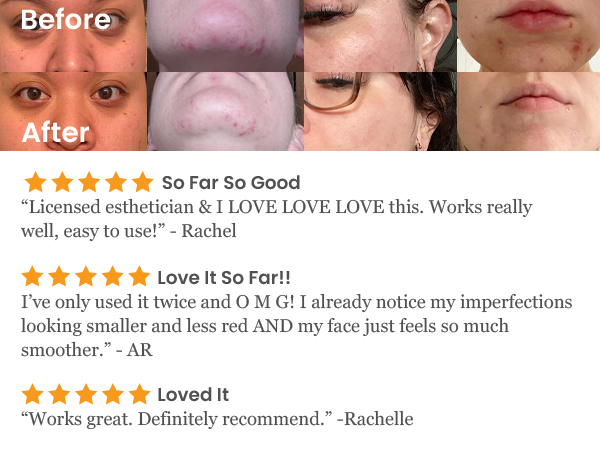
Task: View the before photo of chin with red spots
Action: (x=225, y=36)
